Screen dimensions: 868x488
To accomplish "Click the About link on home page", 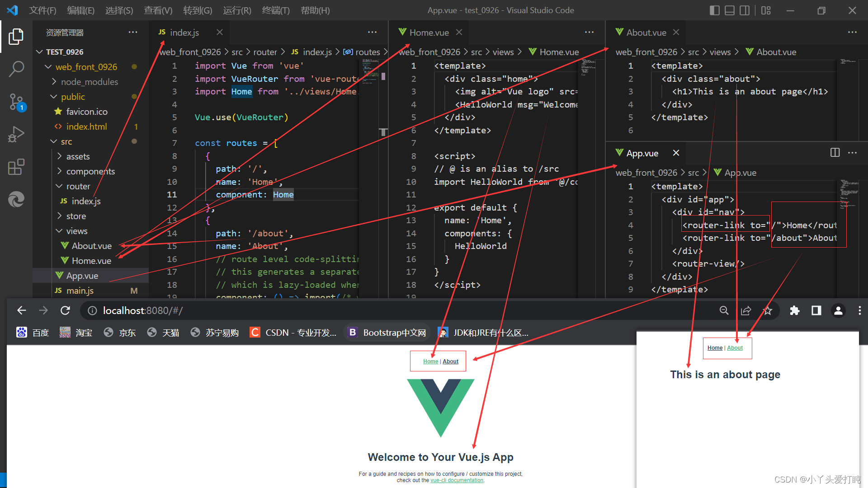I will (450, 361).
